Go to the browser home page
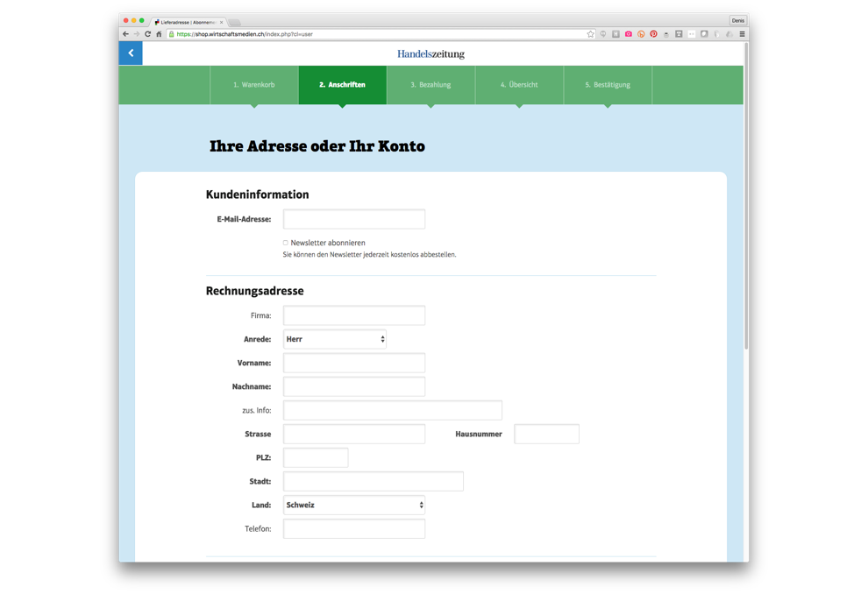868x594 pixels. [159, 34]
